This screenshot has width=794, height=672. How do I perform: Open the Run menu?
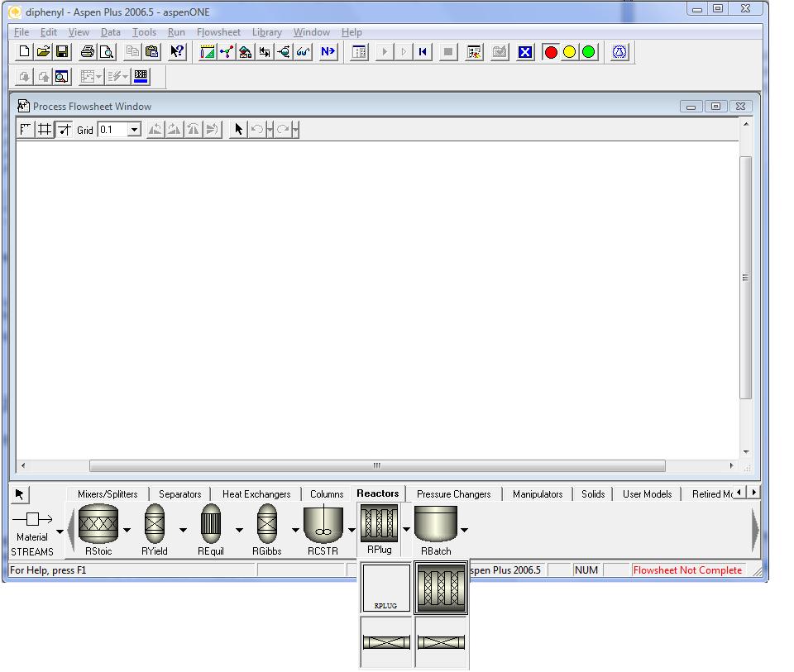(176, 32)
